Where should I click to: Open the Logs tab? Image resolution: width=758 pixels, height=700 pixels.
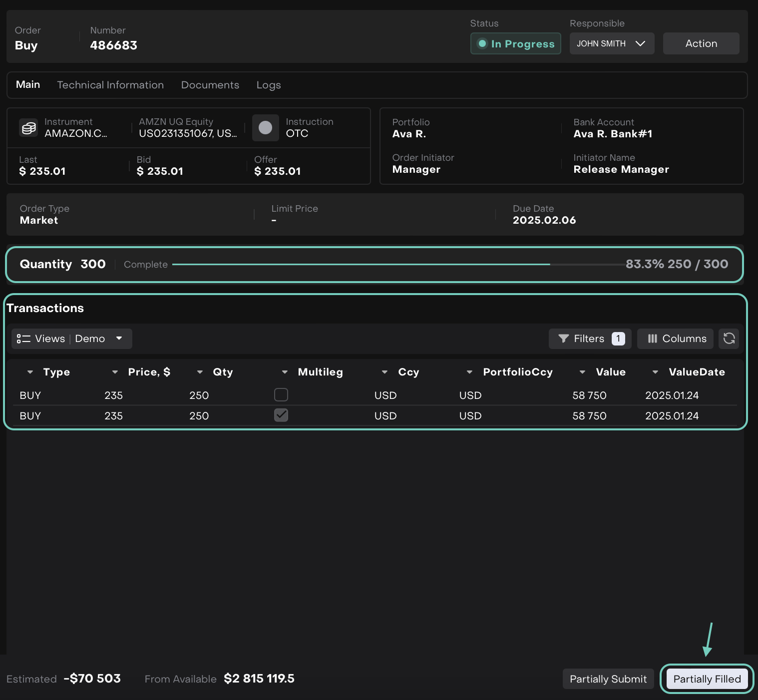[x=268, y=85]
